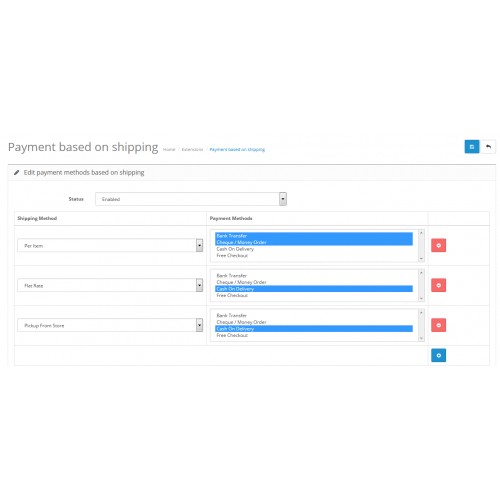500x500 pixels.
Task: Click the back arrow icon button
Action: (x=488, y=147)
